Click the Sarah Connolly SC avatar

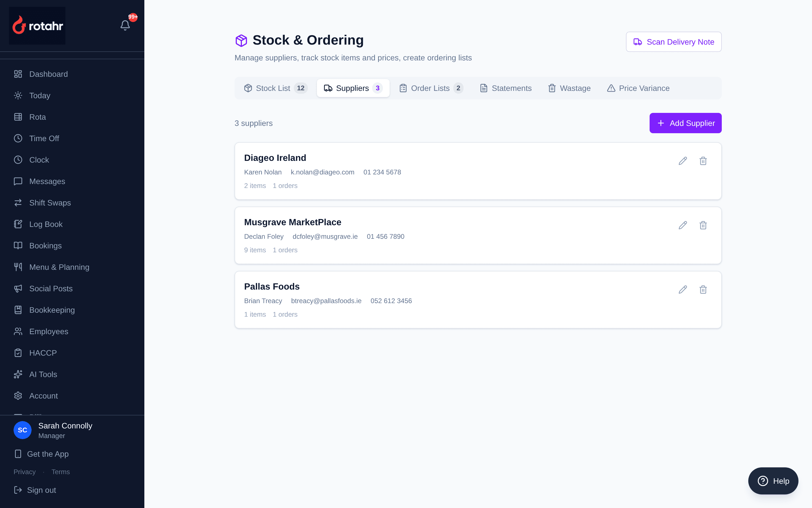(x=23, y=430)
